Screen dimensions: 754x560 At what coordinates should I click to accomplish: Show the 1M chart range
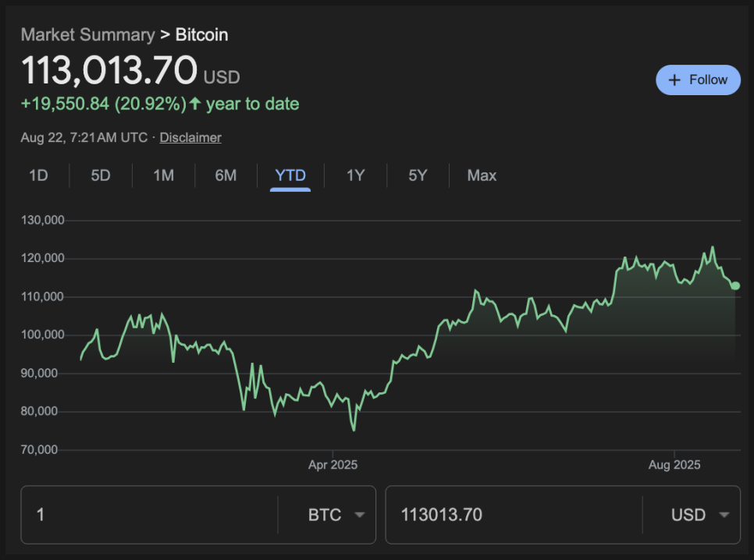pyautogui.click(x=163, y=175)
